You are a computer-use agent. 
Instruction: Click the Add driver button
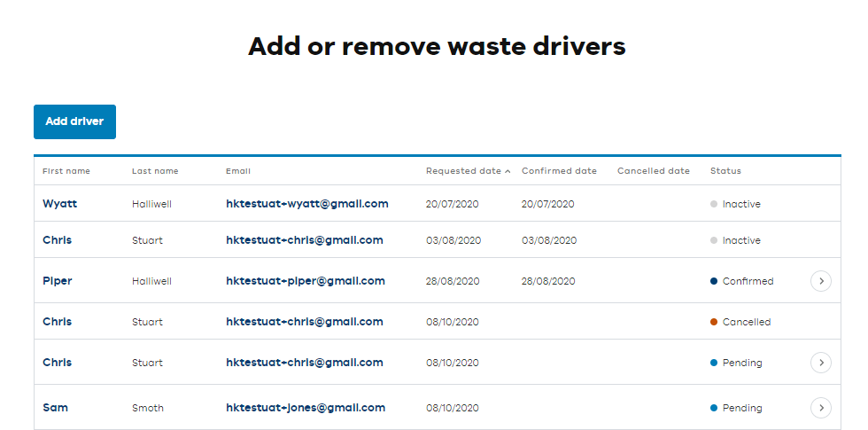[x=74, y=121]
